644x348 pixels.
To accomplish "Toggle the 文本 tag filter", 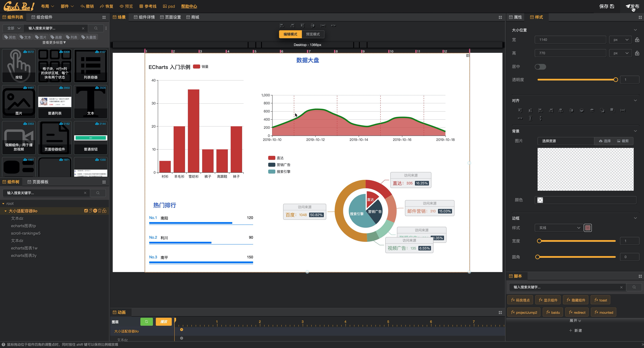I will tap(26, 37).
